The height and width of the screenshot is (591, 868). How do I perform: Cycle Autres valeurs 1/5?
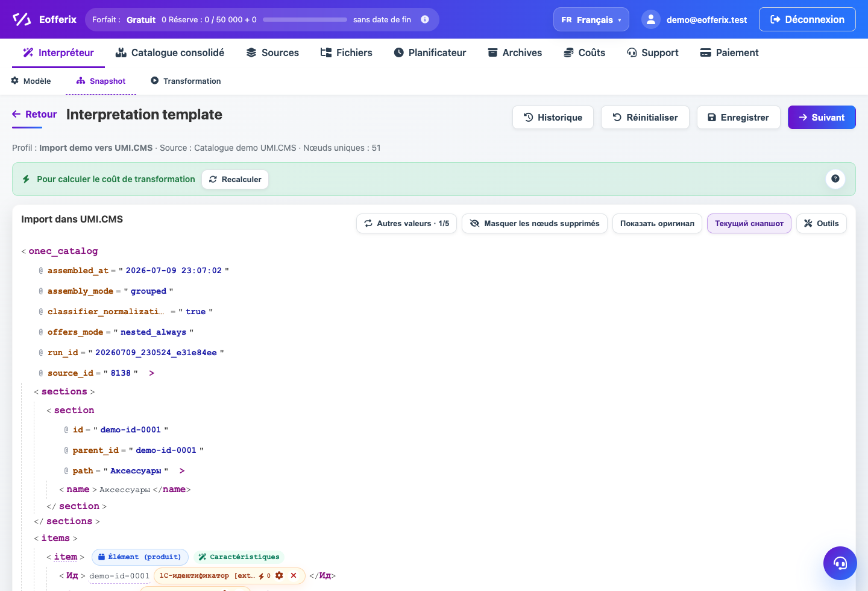407,223
